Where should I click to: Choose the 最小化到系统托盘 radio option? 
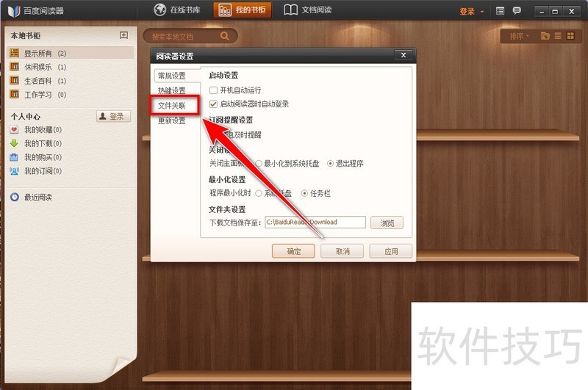coord(259,163)
